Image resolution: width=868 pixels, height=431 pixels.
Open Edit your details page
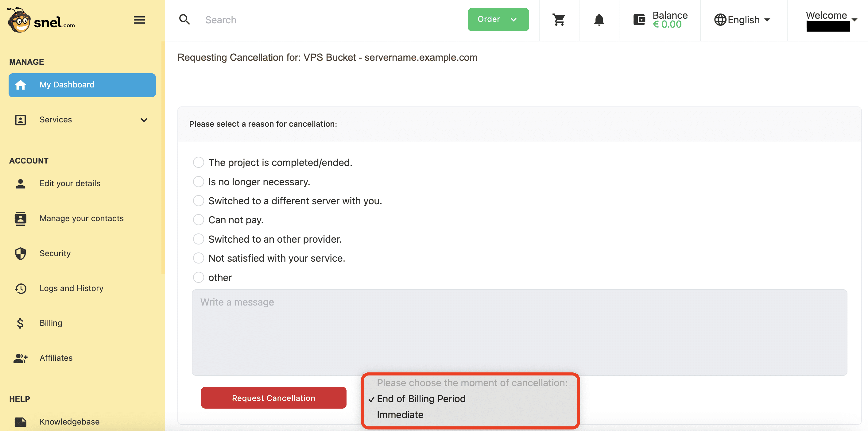[x=70, y=183]
